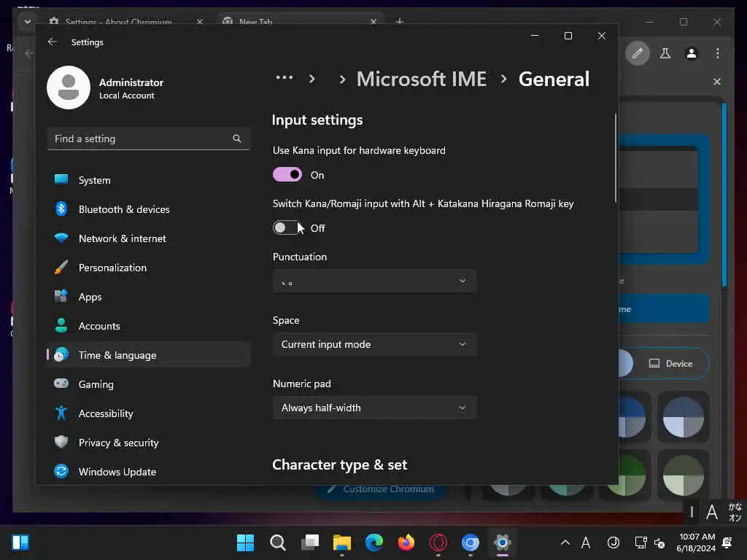Open the Space dropdown showing Current input mode
Screen dimensions: 747x560
point(374,344)
